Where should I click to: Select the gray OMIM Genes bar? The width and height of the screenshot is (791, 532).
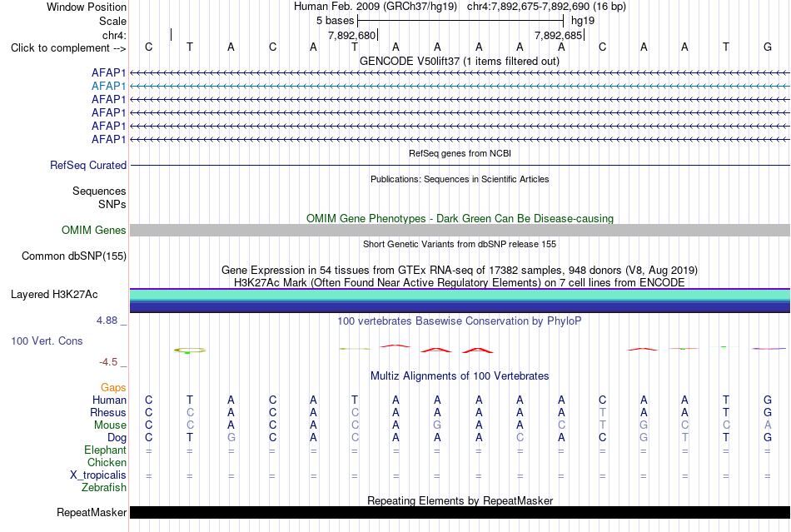click(x=460, y=230)
